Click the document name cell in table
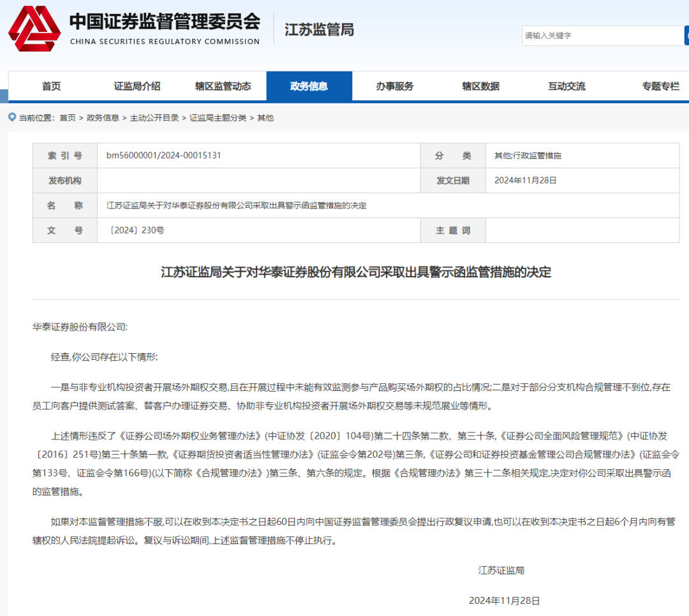This screenshot has height=616, width=689. [x=388, y=205]
